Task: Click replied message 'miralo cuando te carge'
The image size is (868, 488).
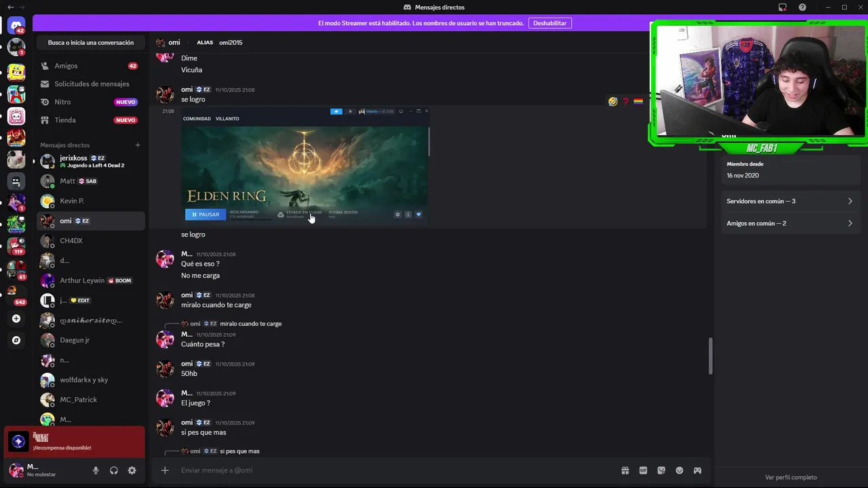Action: click(x=250, y=324)
